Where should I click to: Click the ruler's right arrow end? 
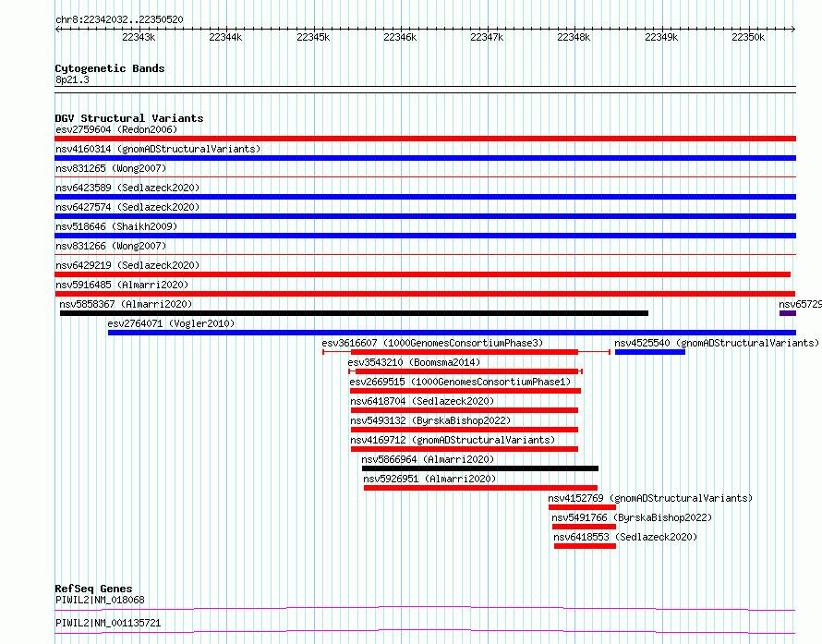click(793, 30)
